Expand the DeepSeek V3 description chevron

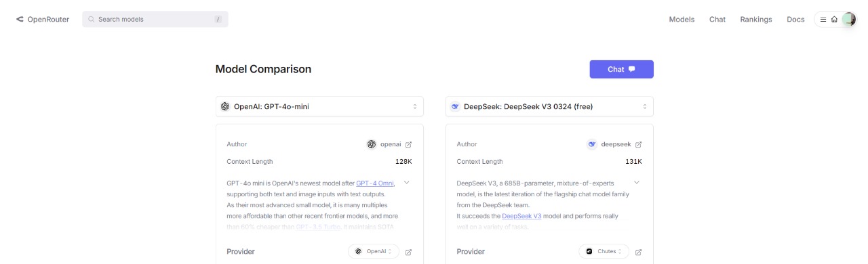point(637,182)
